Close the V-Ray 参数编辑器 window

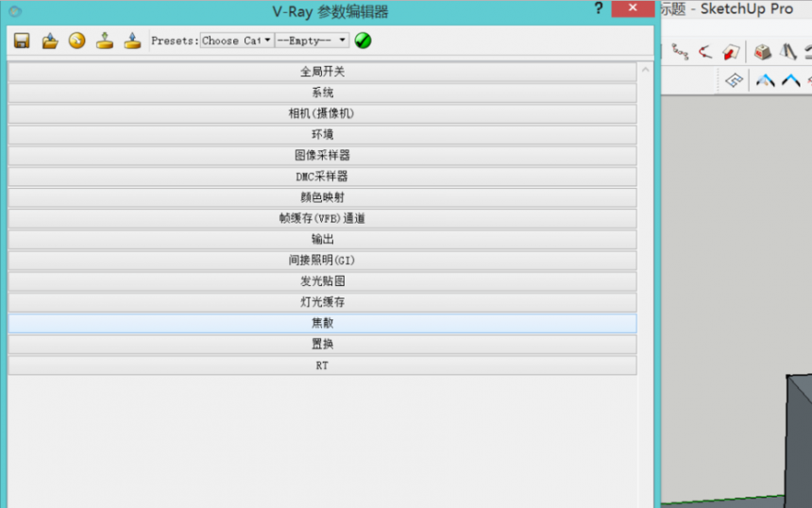pos(633,8)
